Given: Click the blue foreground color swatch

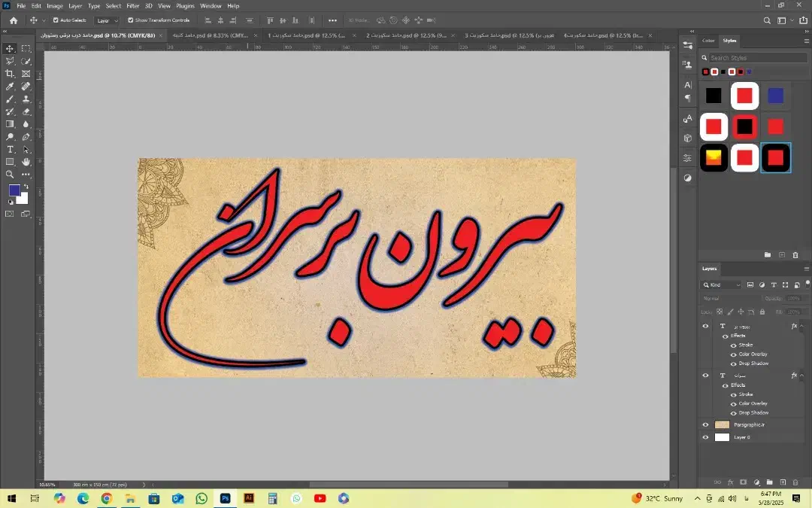Looking at the screenshot, I should tap(14, 190).
